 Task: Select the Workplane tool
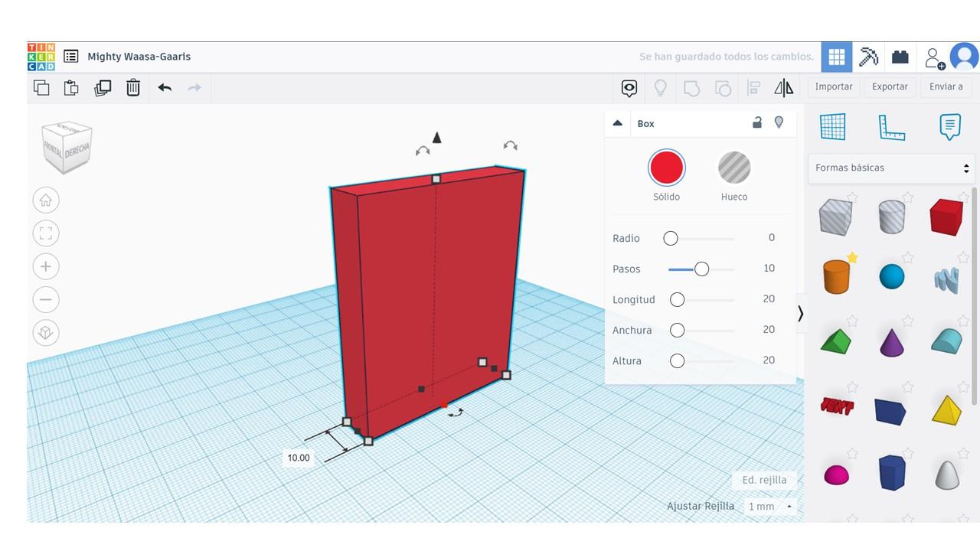tap(833, 127)
